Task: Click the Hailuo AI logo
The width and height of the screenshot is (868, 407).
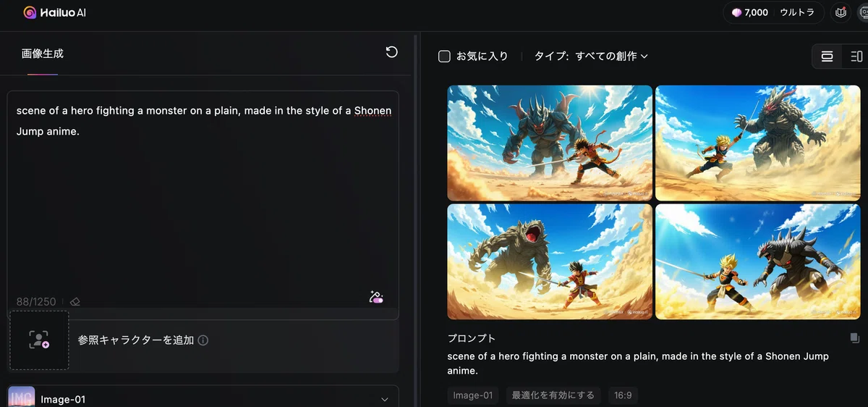Action: point(55,12)
